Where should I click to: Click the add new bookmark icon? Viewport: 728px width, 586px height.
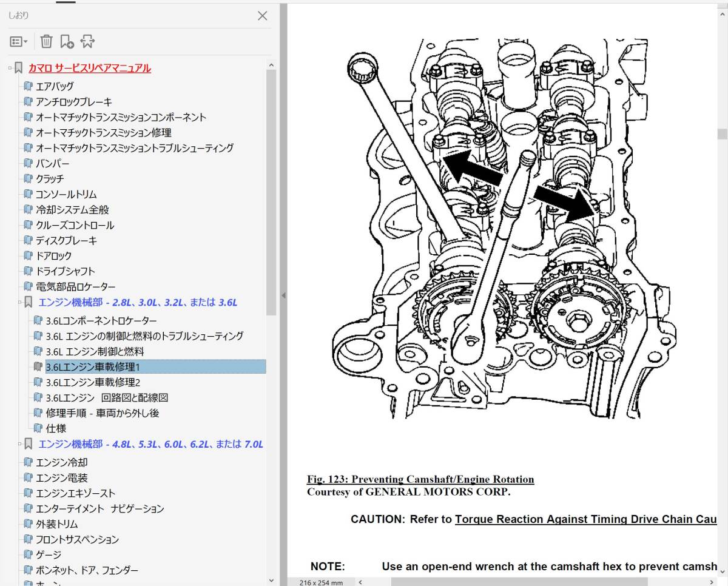point(67,41)
